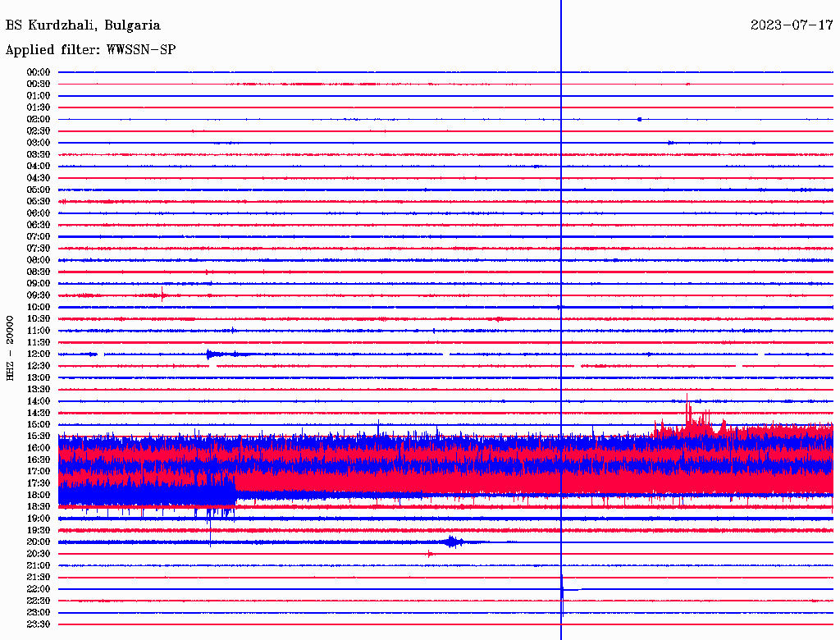Click the 01:00 time label
Screen dimensions: 840x640
pos(39,95)
